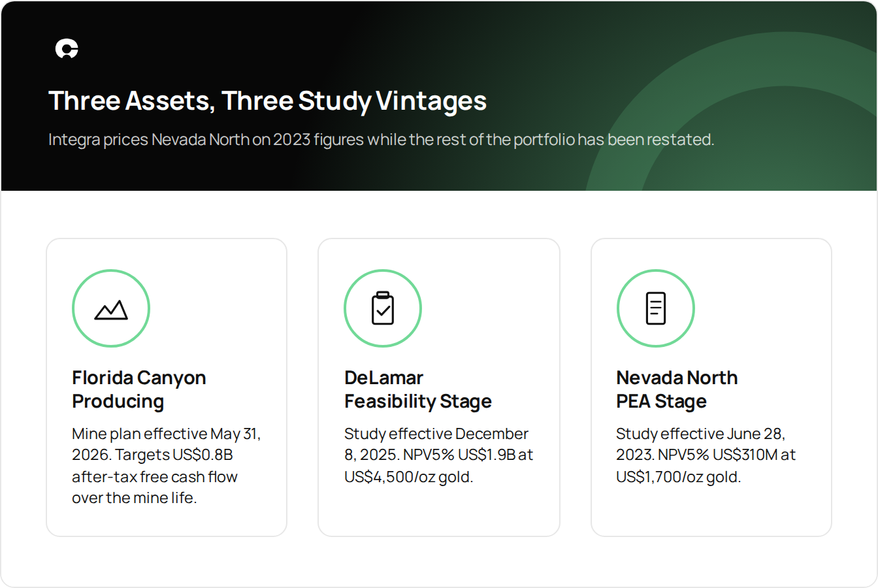Viewport: 878px width, 588px height.
Task: Click the subtitle about Integra pricing Nevada North
Action: 382,140
